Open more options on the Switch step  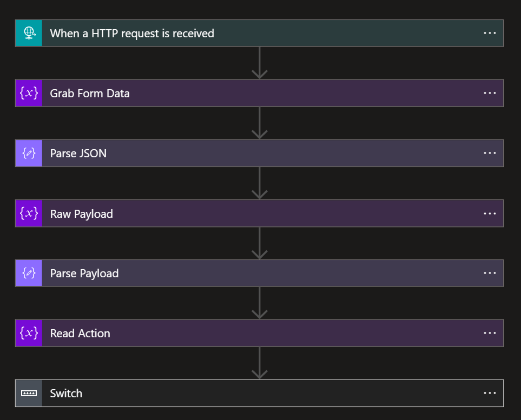(490, 394)
